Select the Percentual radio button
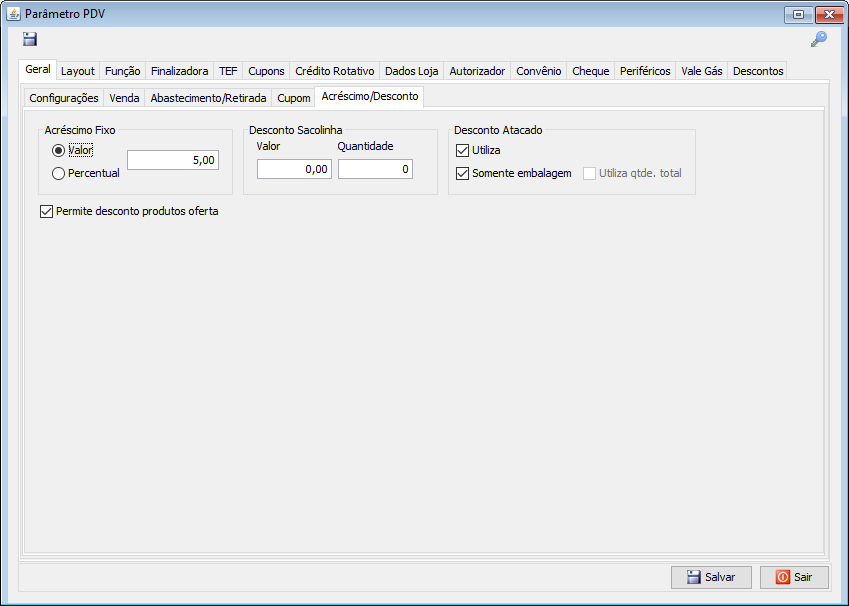Image resolution: width=849 pixels, height=606 pixels. pos(59,173)
